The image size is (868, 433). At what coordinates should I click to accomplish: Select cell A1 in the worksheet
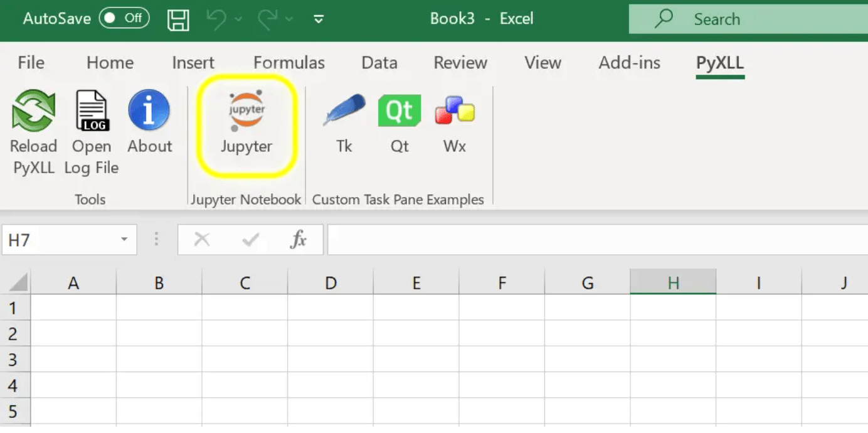73,307
